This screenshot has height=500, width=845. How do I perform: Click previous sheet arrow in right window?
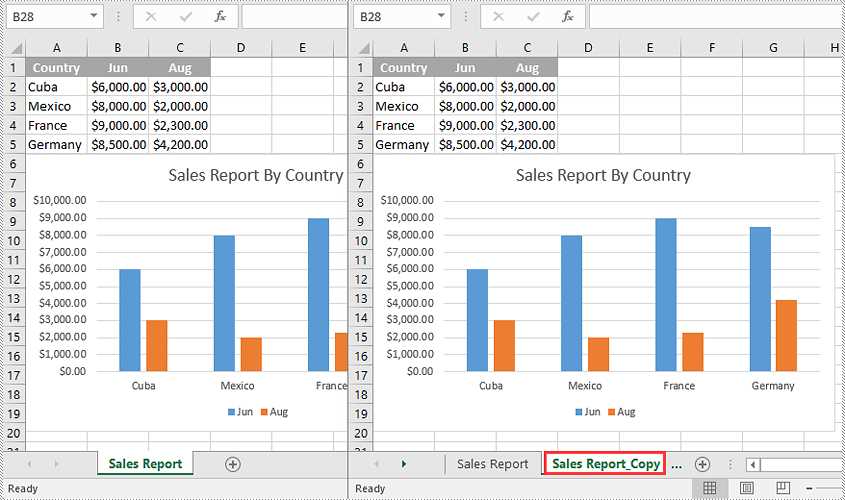(377, 464)
